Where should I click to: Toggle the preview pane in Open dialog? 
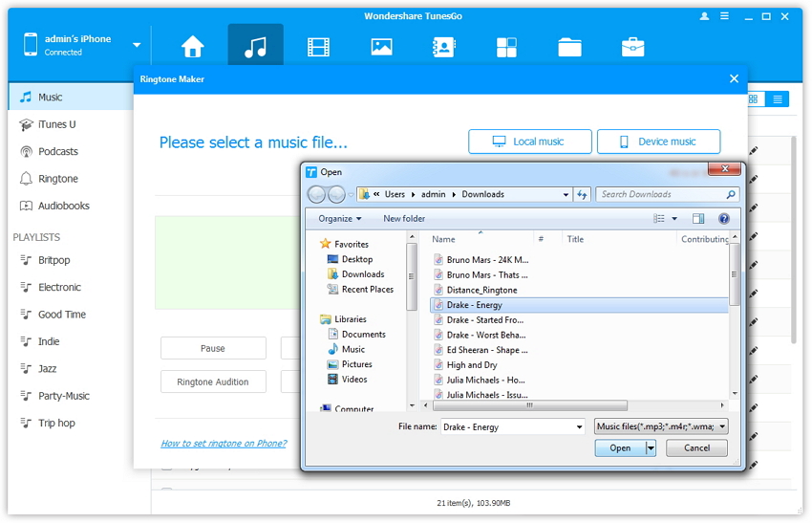(x=698, y=219)
